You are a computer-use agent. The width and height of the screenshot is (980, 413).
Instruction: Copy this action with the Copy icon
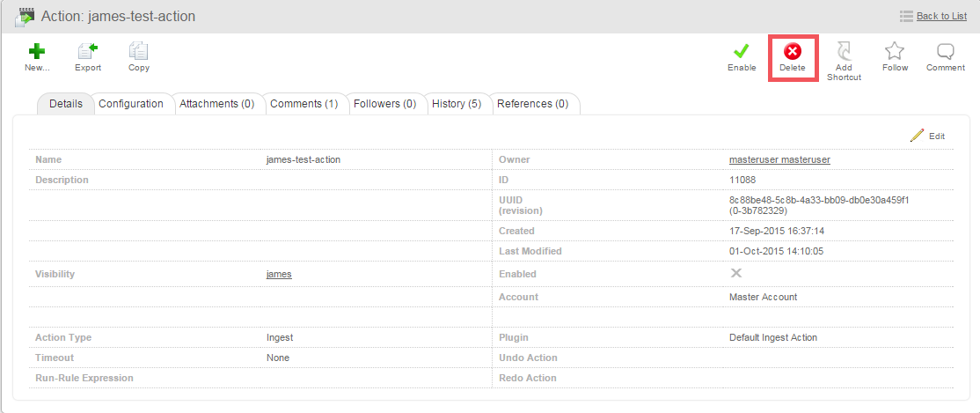click(x=138, y=53)
